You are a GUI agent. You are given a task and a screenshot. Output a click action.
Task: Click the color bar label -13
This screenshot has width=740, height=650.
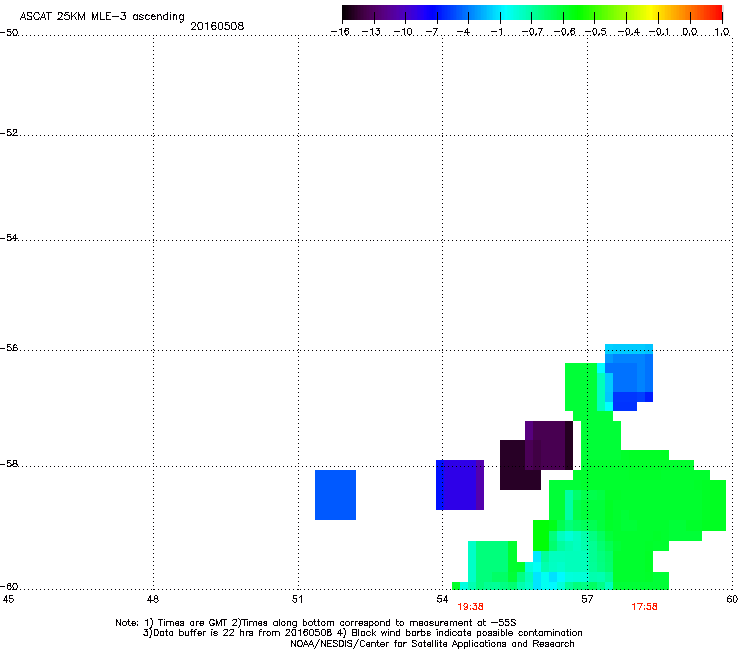[x=371, y=32]
